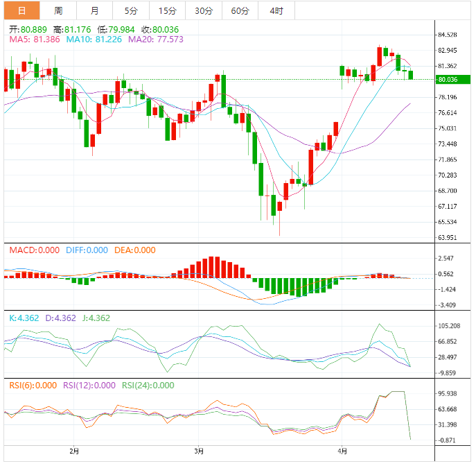Click the RSI(6):0.000 label

click(33, 386)
